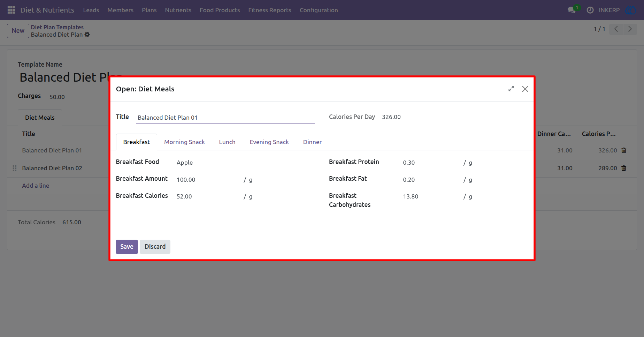Delete the Balanced Diet Plan 01 row

click(x=624, y=150)
